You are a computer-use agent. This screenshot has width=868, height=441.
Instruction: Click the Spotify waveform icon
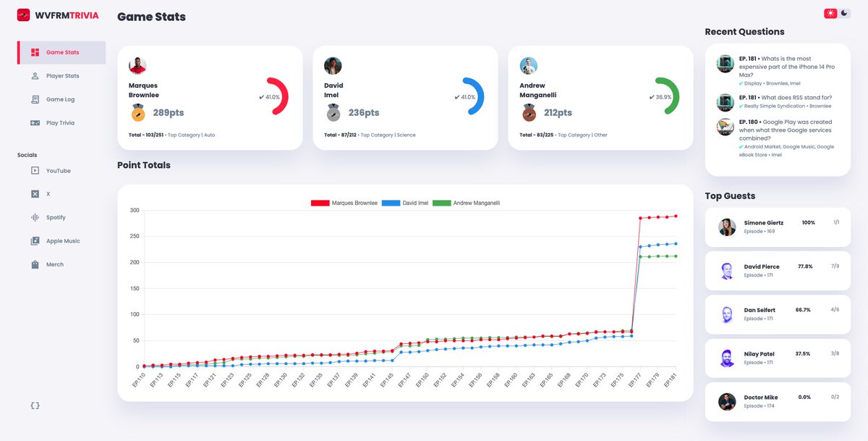pyautogui.click(x=35, y=217)
